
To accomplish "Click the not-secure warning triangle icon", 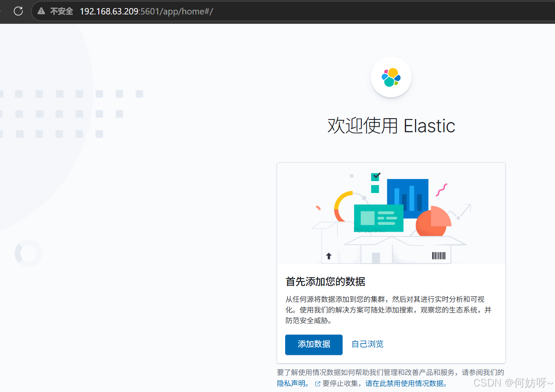I will coord(41,11).
